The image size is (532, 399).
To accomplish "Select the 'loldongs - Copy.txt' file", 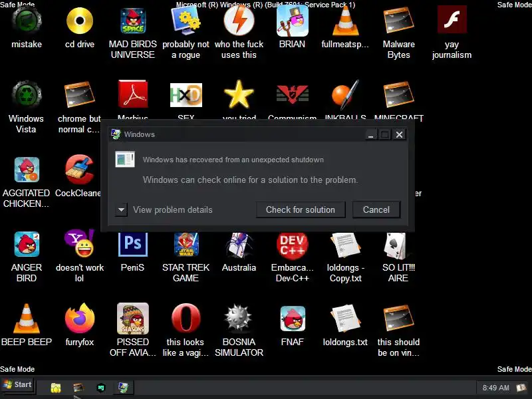I will point(345,245).
